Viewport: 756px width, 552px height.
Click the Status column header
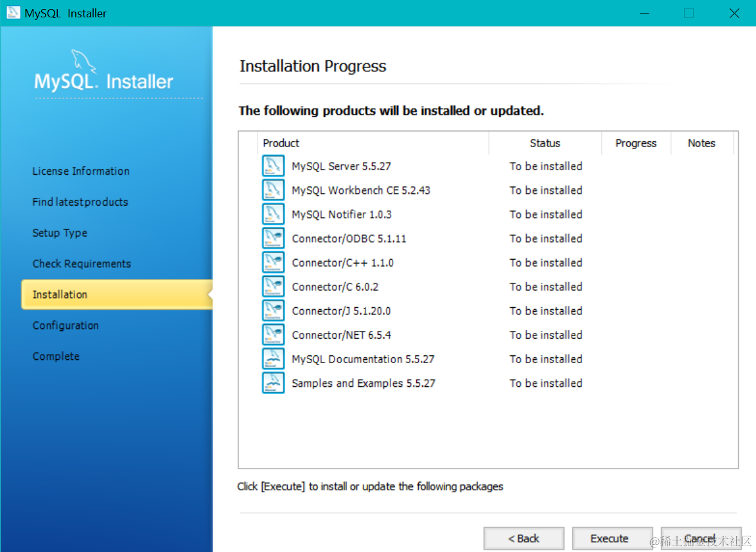(545, 143)
